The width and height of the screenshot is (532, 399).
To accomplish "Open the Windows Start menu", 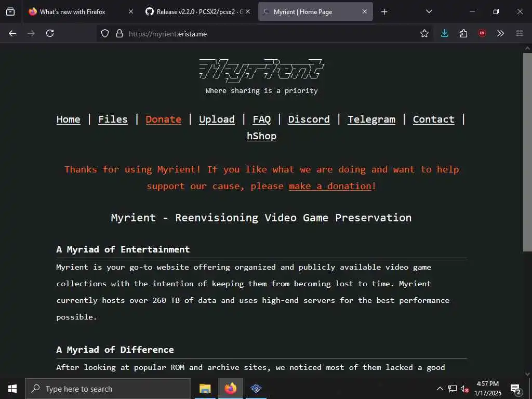I will tap(12, 389).
